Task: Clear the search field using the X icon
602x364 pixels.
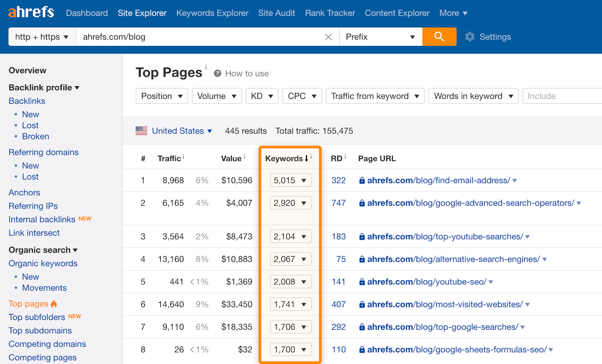Action: (328, 36)
